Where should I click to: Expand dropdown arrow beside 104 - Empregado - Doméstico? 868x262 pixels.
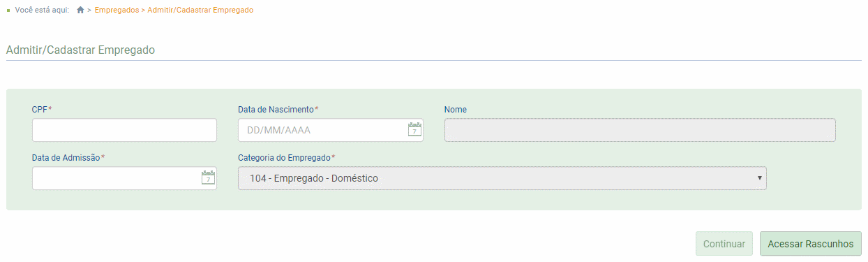tap(759, 178)
